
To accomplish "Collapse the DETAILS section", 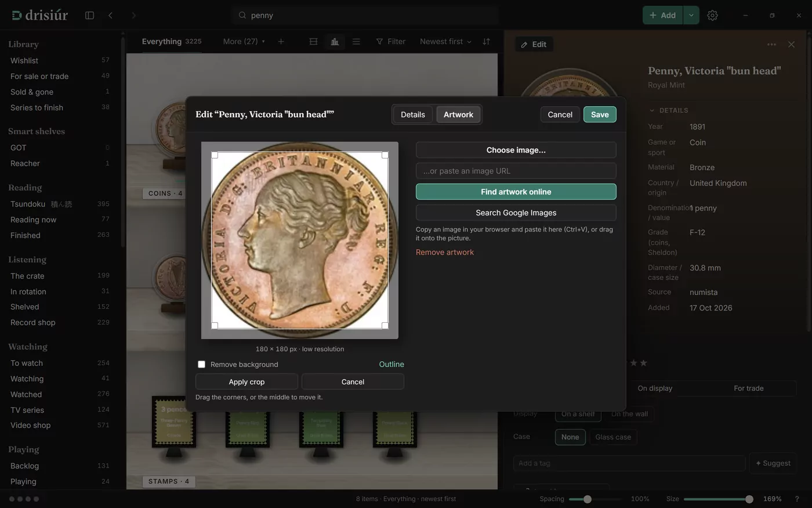I will (669, 110).
